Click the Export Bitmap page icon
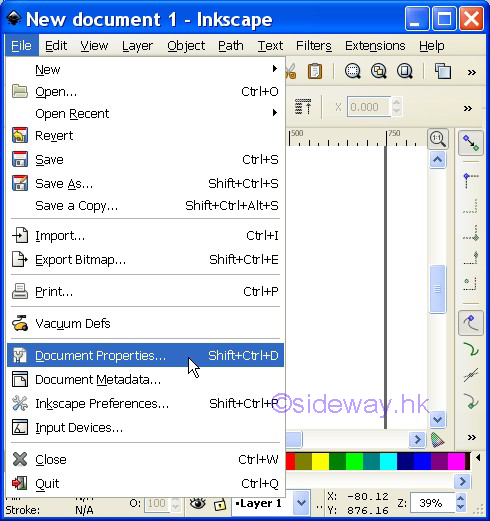The height and width of the screenshot is (521, 490). pyautogui.click(x=20, y=260)
